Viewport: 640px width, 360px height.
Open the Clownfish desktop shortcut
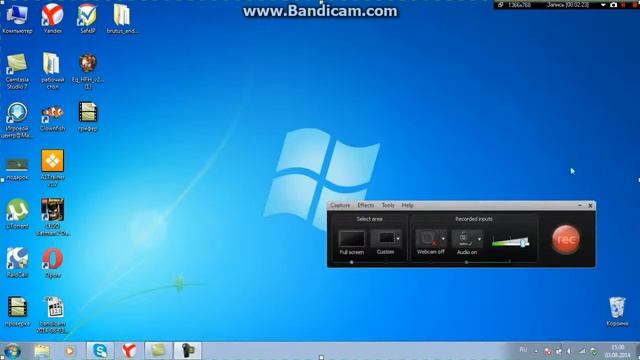[52, 118]
